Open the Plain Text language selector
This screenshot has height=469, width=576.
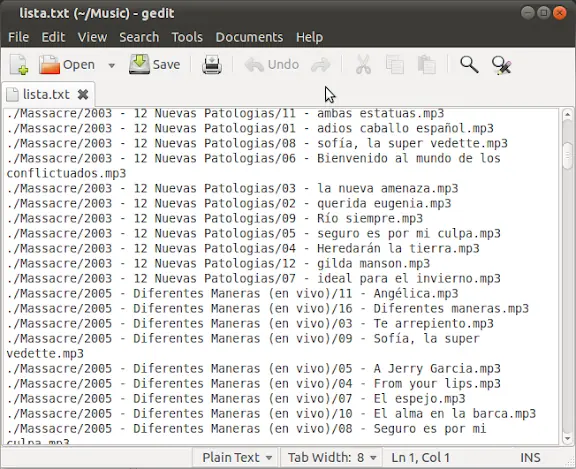point(237,458)
